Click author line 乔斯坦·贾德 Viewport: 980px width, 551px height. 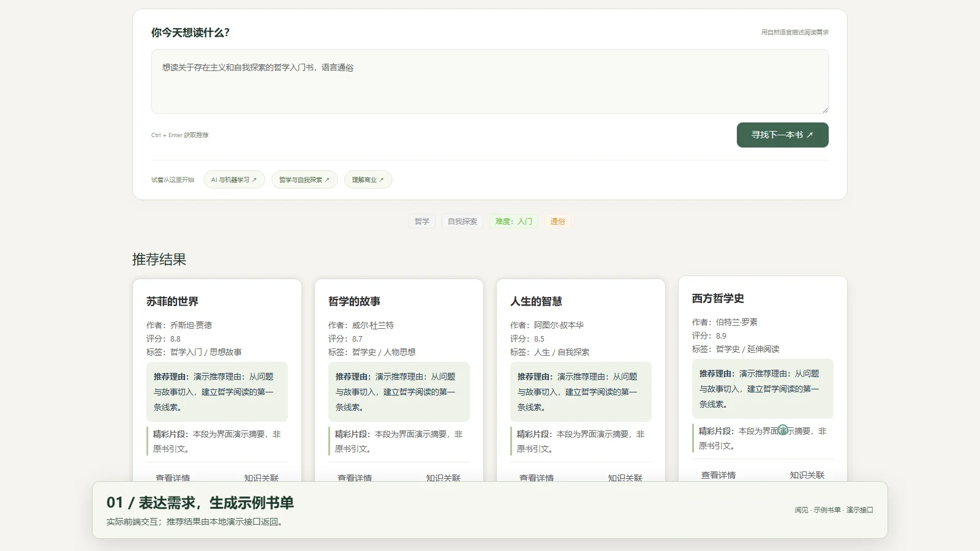179,325
